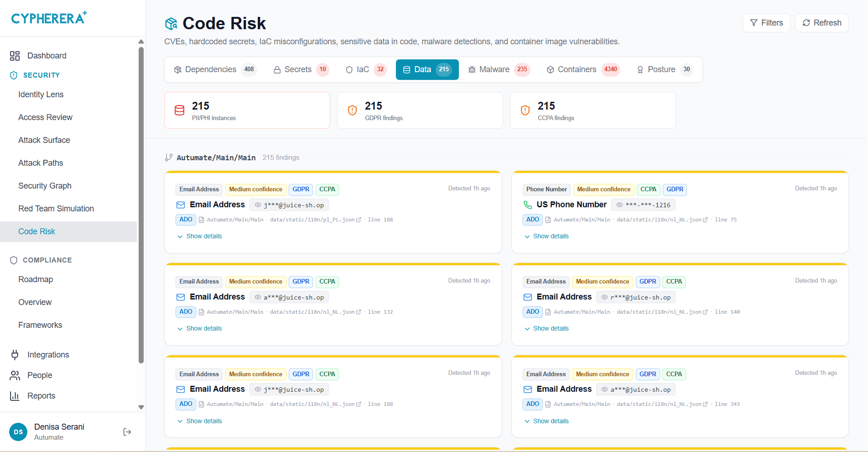Expand Show details for nl_NL.json line 140
868x452 pixels.
[x=546, y=328]
